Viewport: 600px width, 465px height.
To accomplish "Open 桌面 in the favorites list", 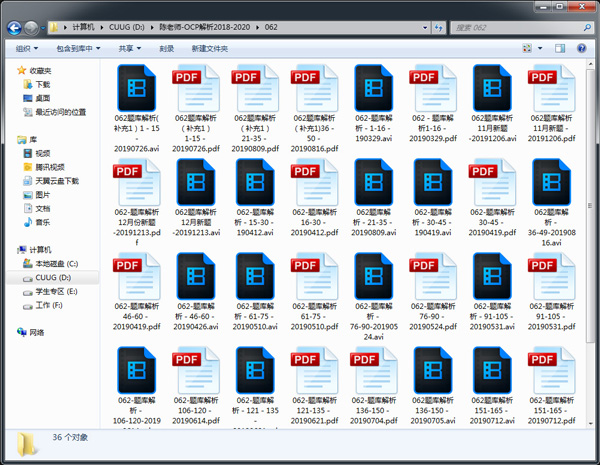I will point(37,98).
